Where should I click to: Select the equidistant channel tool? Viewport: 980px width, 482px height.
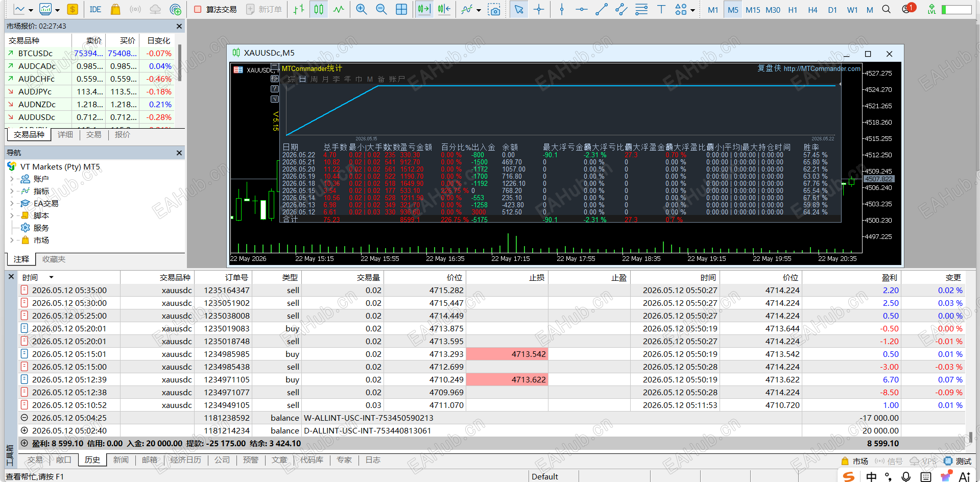[x=622, y=9]
